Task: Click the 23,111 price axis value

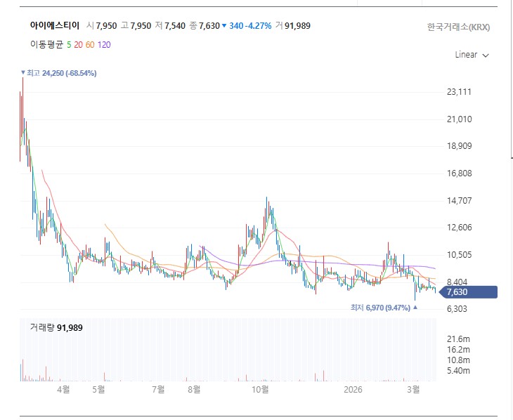Action: tap(460, 92)
